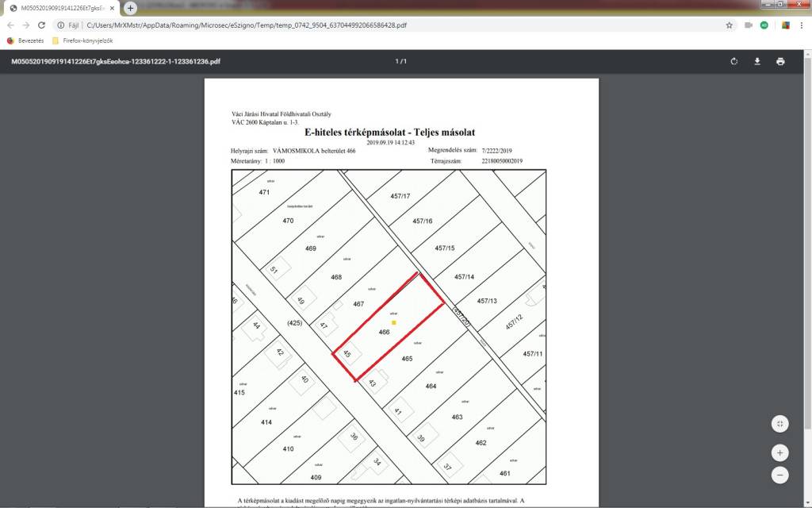Click the yellow marker in parcel 466

pos(394,323)
